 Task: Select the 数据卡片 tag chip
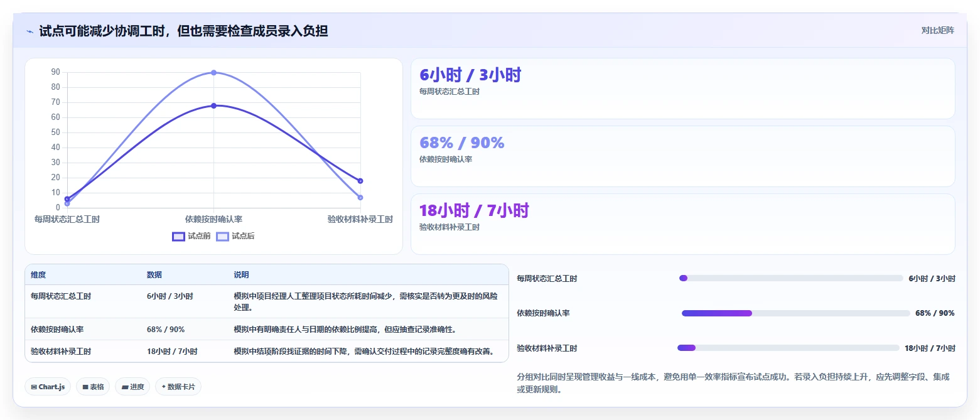point(178,387)
